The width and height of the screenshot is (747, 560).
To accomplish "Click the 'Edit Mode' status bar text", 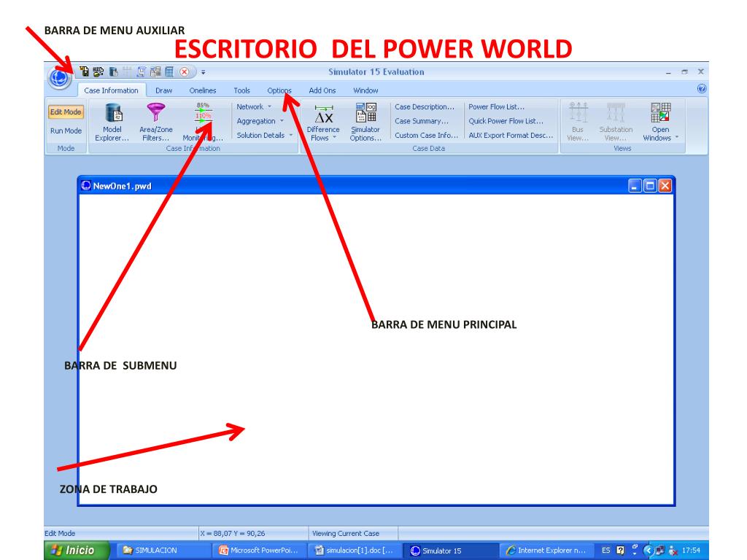I will tap(60, 533).
